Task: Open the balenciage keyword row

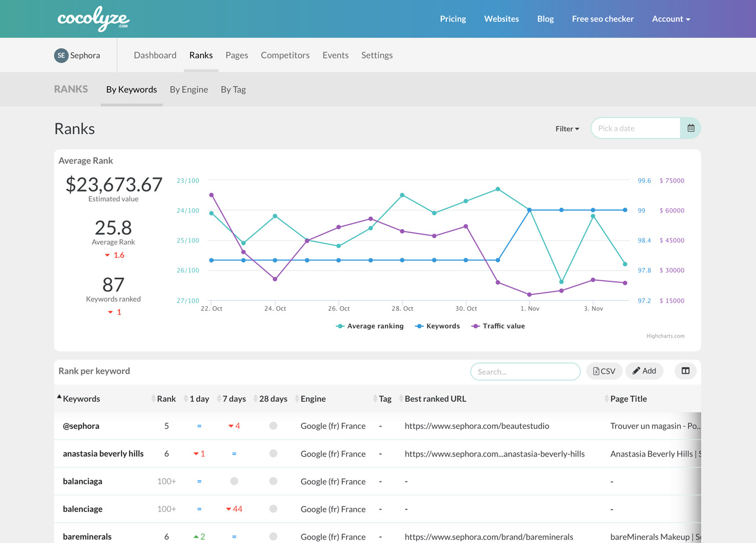Action: point(82,509)
